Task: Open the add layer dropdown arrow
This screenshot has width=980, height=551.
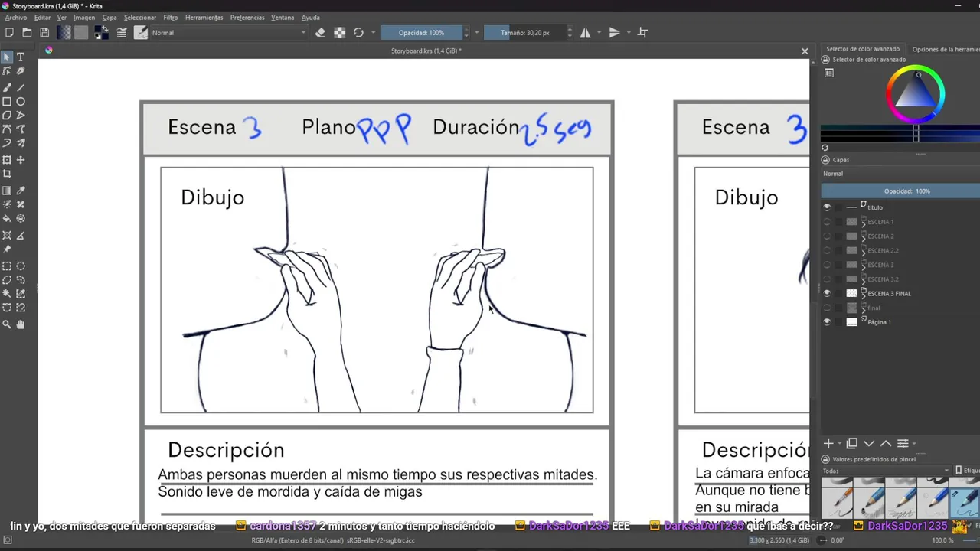Action: [x=840, y=444]
